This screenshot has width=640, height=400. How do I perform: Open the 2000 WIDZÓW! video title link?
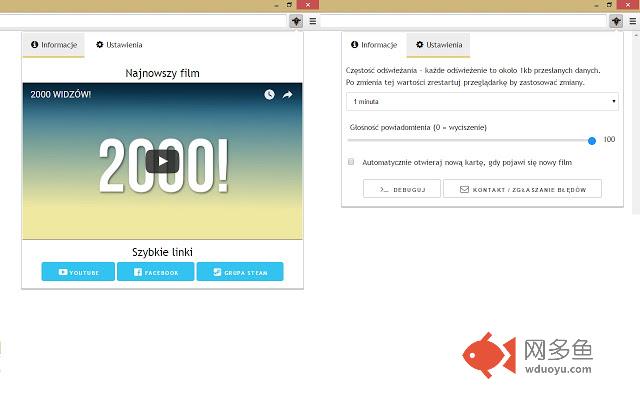click(x=60, y=94)
